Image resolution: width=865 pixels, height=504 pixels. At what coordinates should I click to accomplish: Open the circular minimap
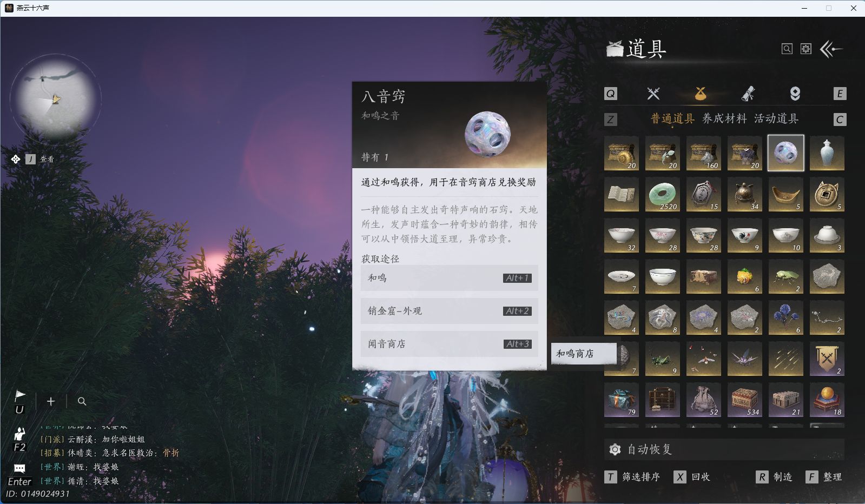point(55,99)
